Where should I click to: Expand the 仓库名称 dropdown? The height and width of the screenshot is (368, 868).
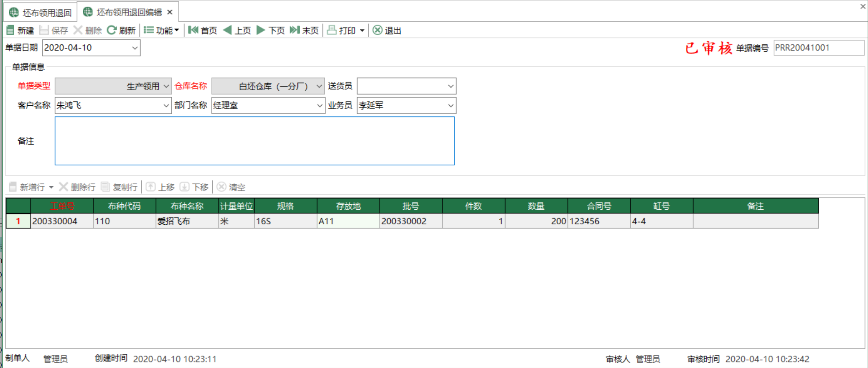319,86
